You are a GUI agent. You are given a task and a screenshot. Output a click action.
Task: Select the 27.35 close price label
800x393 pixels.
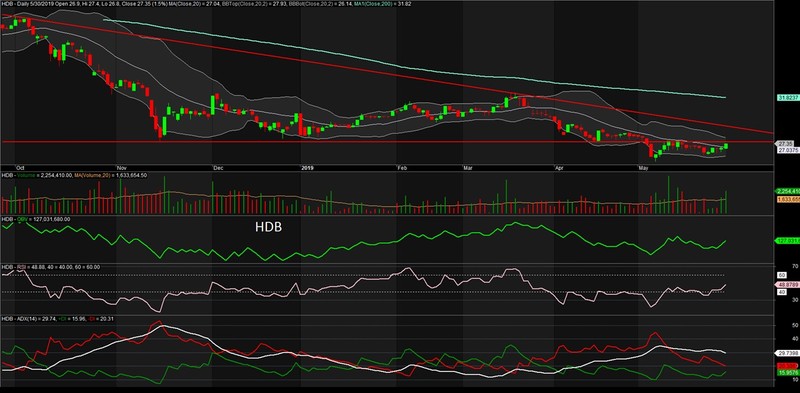point(785,144)
